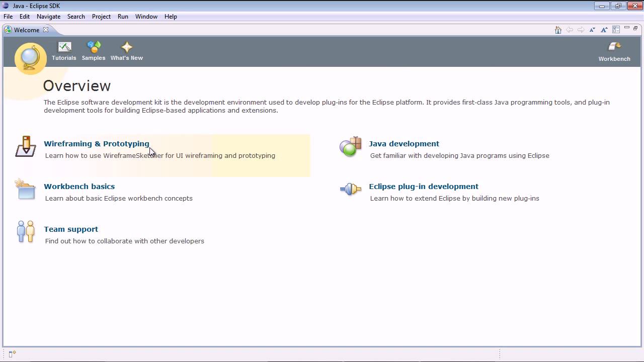Click the Wireframing & Prototyping pencil icon
Viewport: 644px width, 362px height.
26,146
